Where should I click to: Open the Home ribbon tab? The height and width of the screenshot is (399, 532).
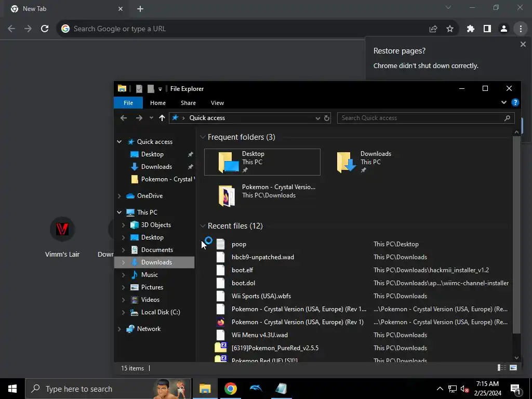(158, 103)
